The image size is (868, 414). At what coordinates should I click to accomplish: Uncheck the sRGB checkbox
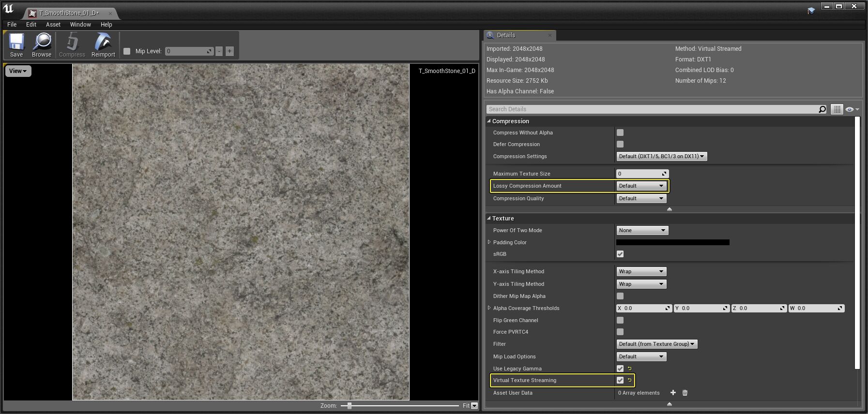point(620,254)
